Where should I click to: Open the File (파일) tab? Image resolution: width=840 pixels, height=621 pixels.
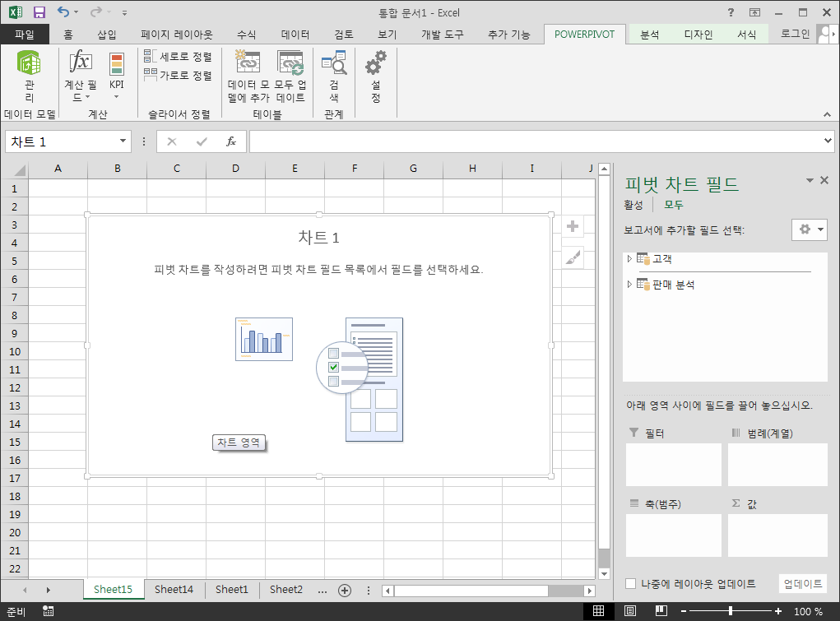click(x=25, y=35)
